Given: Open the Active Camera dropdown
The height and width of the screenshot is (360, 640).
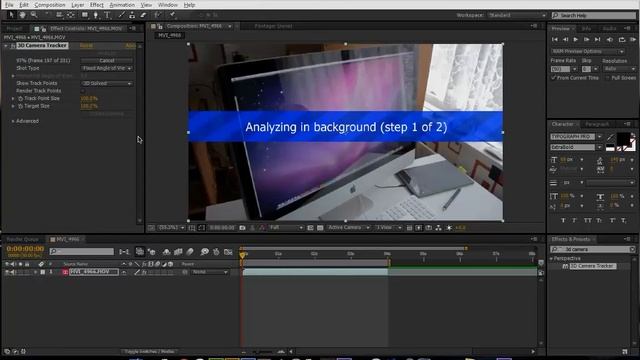Looking at the screenshot, I should (x=348, y=228).
